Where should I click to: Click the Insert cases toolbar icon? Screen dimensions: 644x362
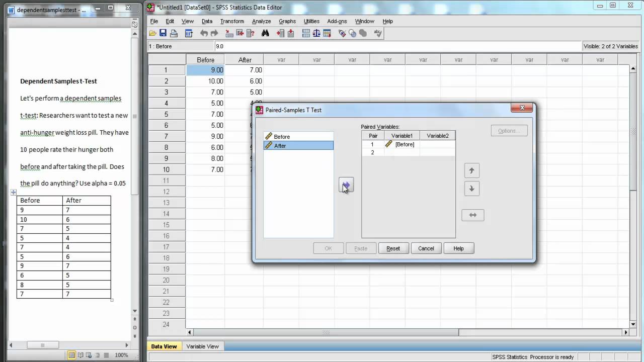280,33
